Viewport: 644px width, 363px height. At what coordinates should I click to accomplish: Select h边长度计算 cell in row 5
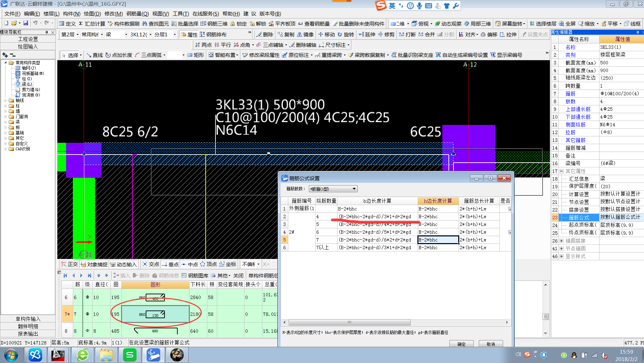pos(438,240)
